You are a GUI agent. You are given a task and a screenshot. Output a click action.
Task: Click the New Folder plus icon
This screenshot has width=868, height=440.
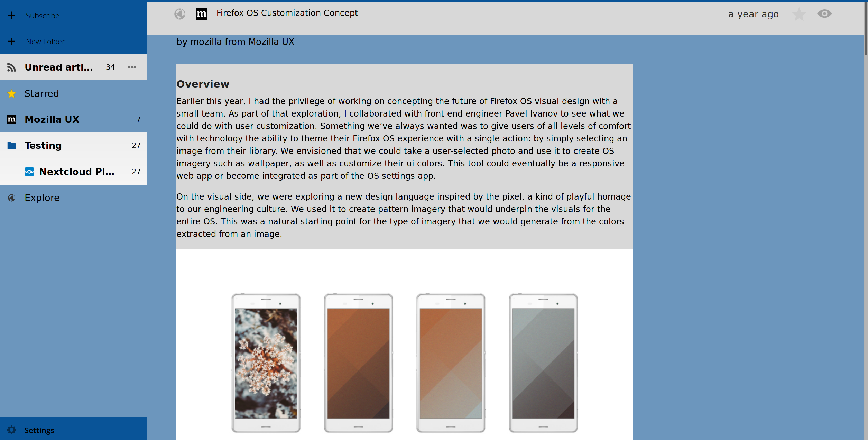coord(11,41)
